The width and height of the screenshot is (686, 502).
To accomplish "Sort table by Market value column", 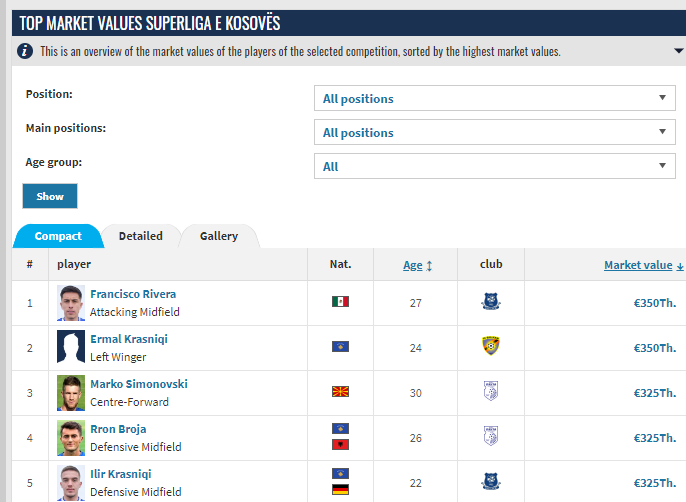I will tap(644, 265).
